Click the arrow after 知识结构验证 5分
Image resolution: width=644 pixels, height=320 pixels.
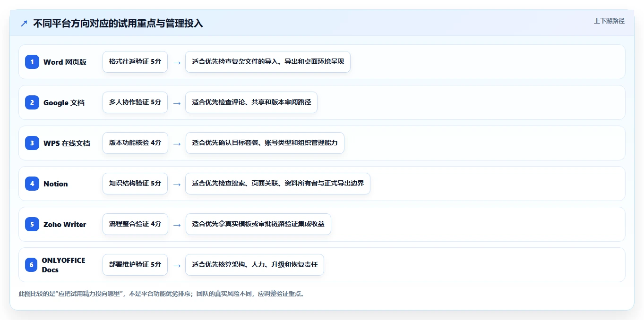[177, 184]
